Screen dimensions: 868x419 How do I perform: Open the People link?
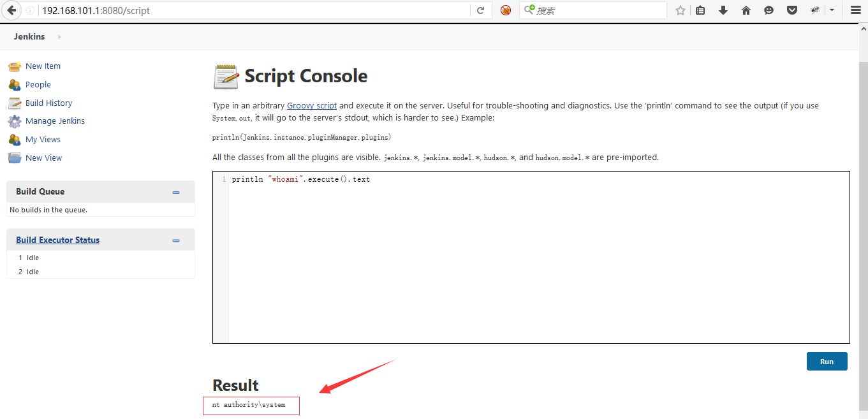click(x=38, y=85)
